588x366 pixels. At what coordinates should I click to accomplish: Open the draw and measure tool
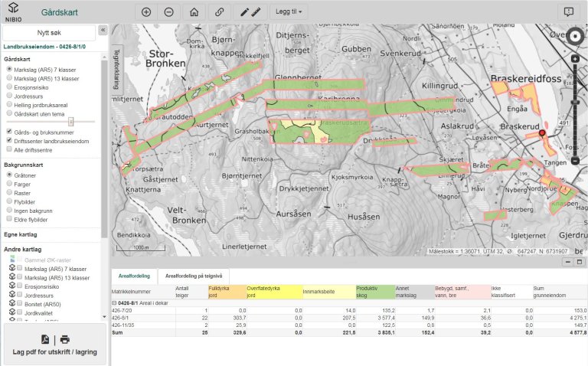pyautogui.click(x=250, y=12)
